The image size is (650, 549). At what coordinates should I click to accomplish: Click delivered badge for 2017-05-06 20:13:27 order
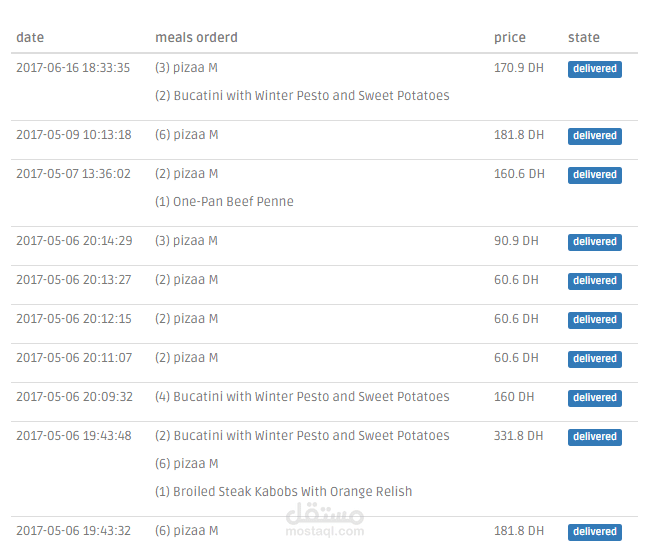595,281
